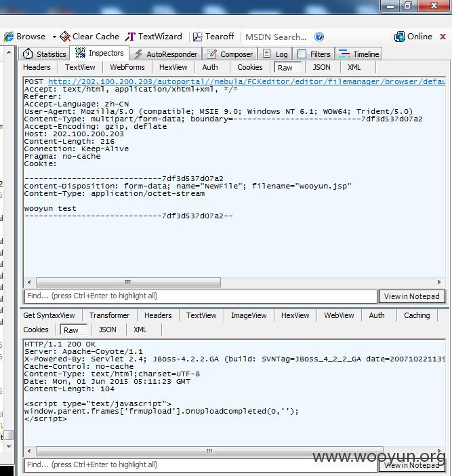Minimize the Fiddler window
The width and height of the screenshot is (452, 476).
(391, 6)
